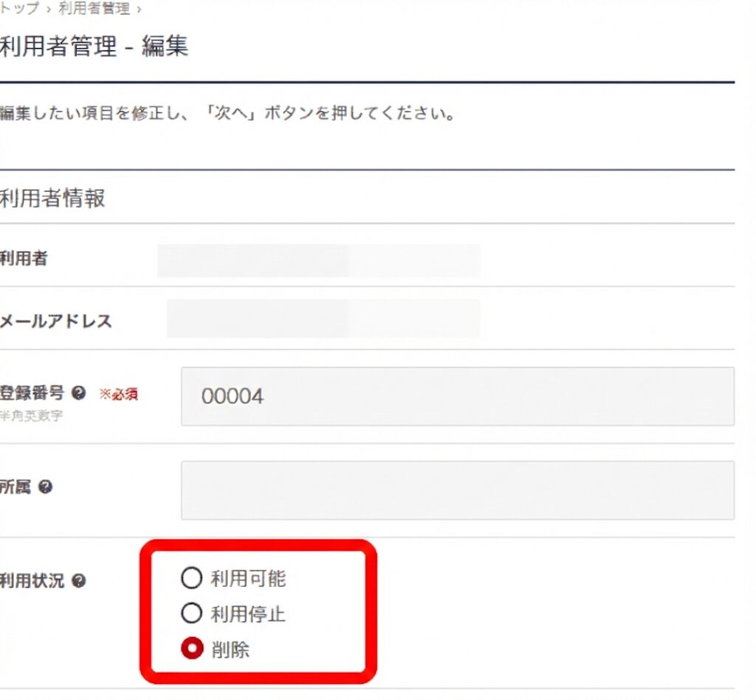This screenshot has width=756, height=700.
Task: Click the blurred メールアドレス value
Action: tap(323, 318)
